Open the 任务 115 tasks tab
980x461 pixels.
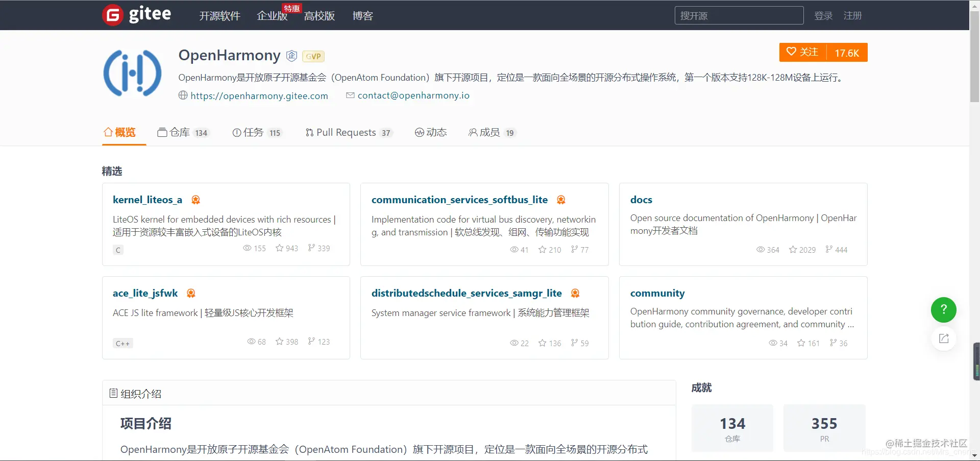[257, 132]
